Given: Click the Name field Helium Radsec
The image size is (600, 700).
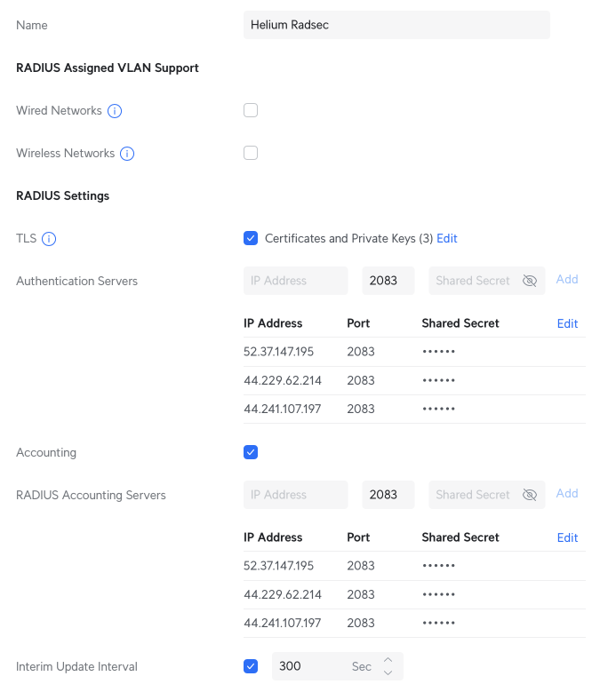Looking at the screenshot, I should [x=396, y=25].
